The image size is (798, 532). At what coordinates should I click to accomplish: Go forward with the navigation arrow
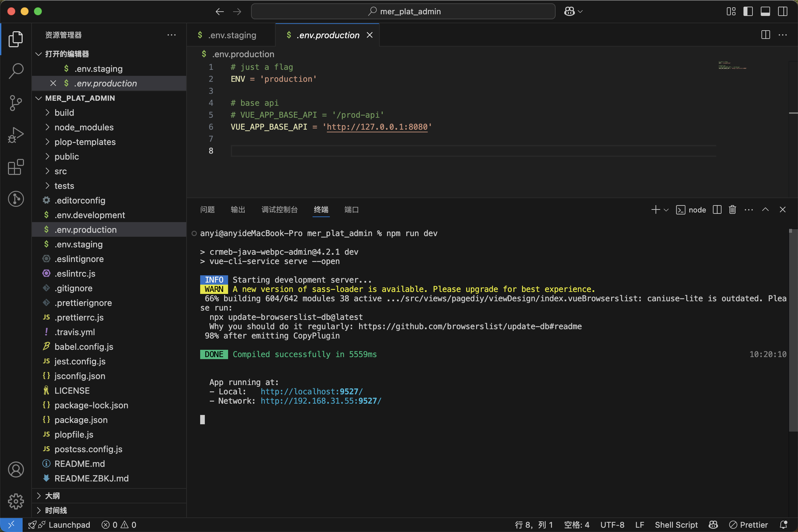[237, 12]
